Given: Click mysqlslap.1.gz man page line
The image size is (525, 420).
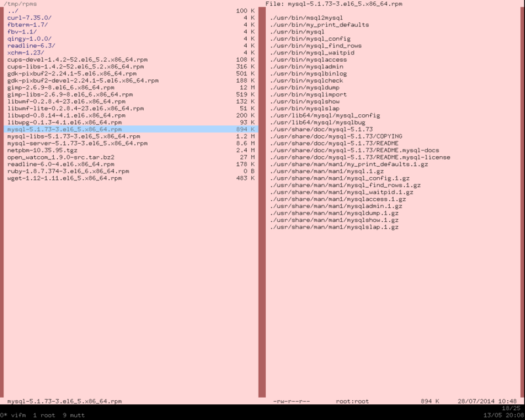Looking at the screenshot, I should pyautogui.click(x=334, y=227).
